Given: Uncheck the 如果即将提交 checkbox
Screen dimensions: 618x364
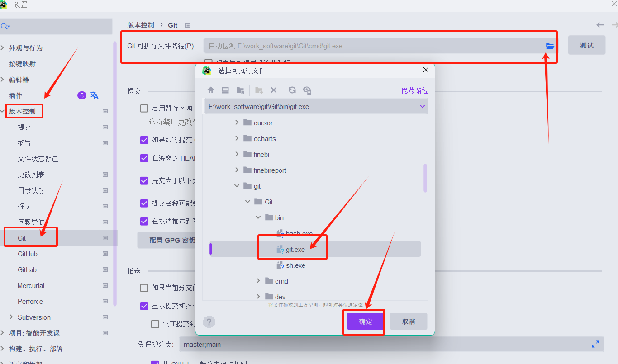Looking at the screenshot, I should [144, 140].
